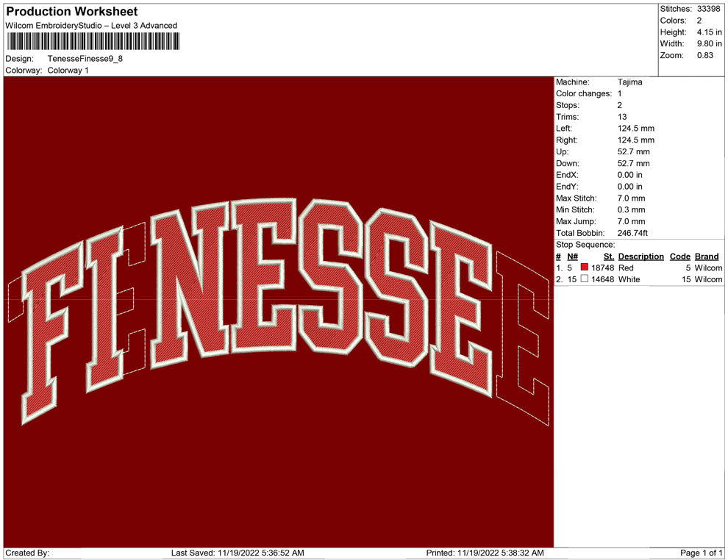Click the EndY value 0.00 in
This screenshot has height=560, width=728.
pyautogui.click(x=629, y=186)
